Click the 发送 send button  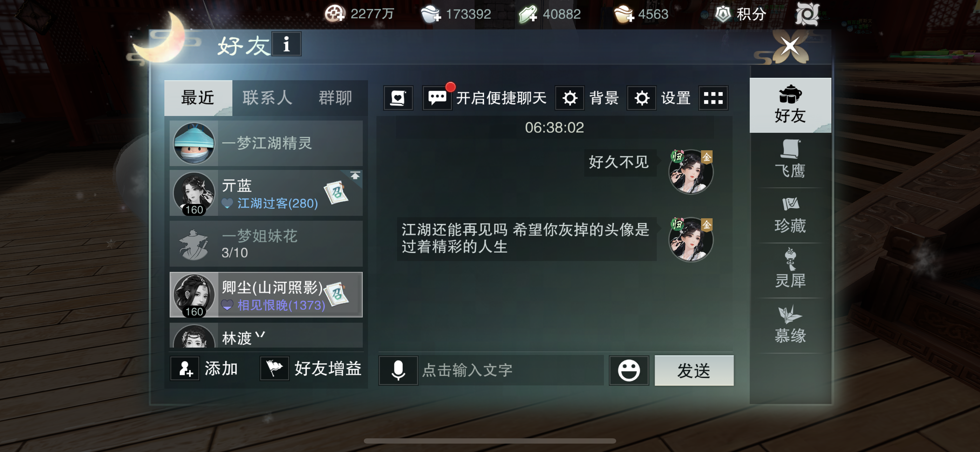694,370
